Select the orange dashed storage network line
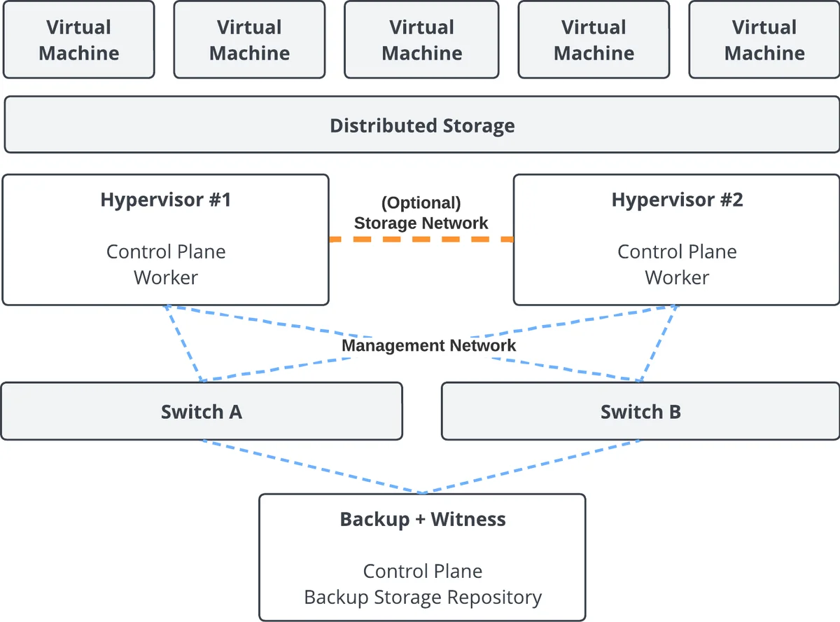The image size is (840, 622). click(x=421, y=240)
